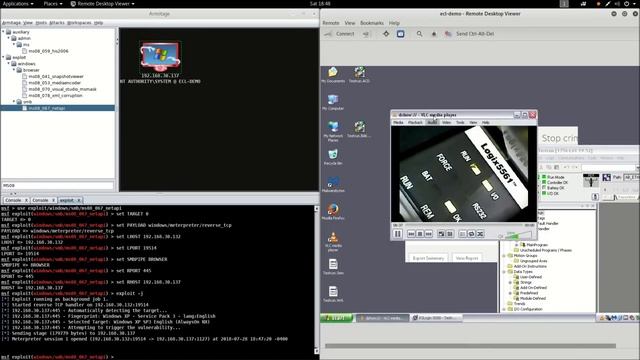The height and width of the screenshot is (360, 640).
Task: Open the Recycle Bin icon
Action: coord(333,157)
